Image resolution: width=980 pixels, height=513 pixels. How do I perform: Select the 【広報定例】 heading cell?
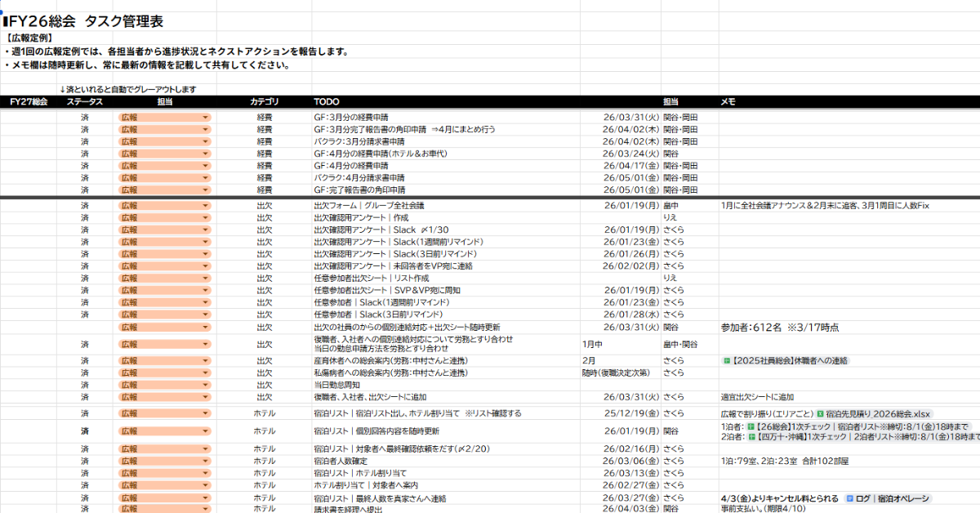pos(29,38)
